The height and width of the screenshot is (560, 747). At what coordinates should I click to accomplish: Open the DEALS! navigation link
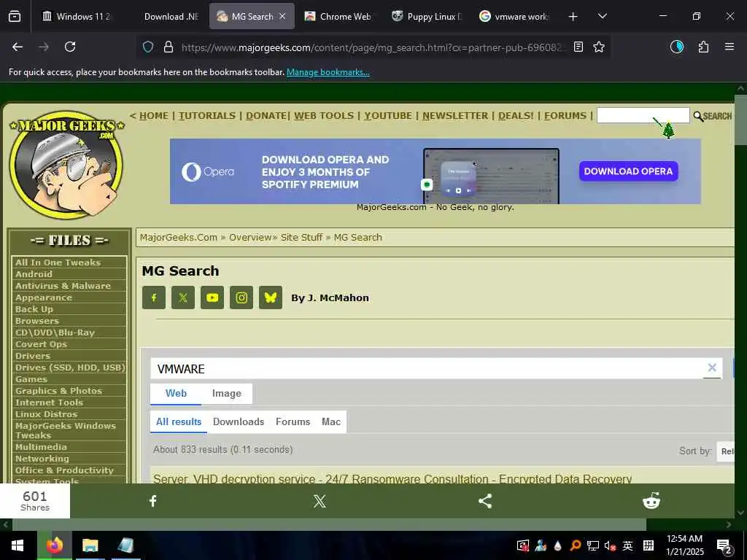coord(516,116)
